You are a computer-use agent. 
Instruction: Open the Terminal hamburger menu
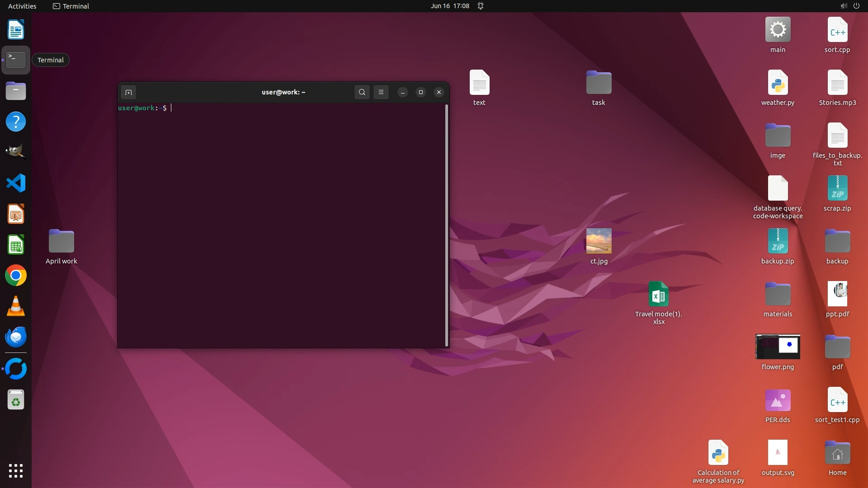pyautogui.click(x=381, y=92)
